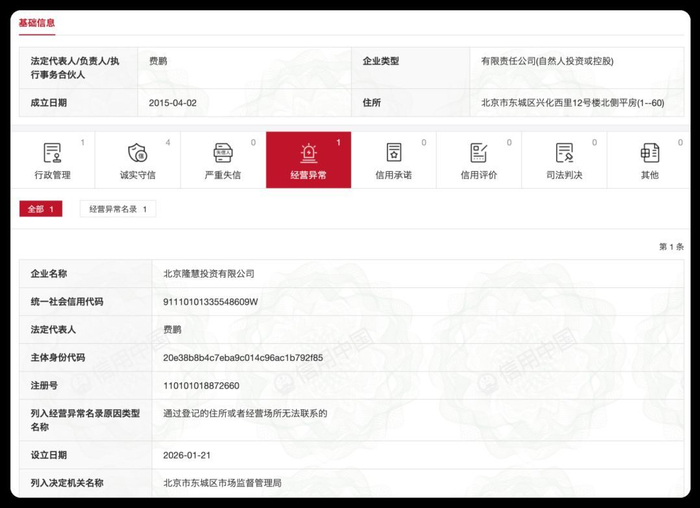Image resolution: width=700 pixels, height=508 pixels.
Task: Select the 经营异常 alarm icon
Action: click(308, 153)
